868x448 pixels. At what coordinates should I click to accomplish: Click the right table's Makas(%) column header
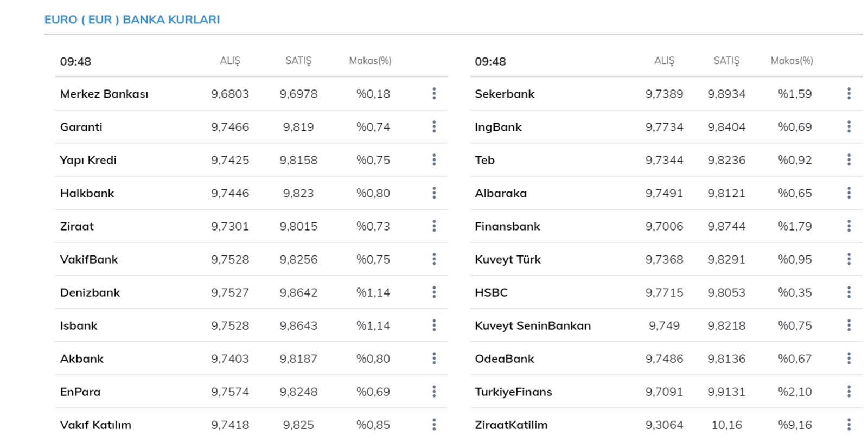click(x=792, y=61)
